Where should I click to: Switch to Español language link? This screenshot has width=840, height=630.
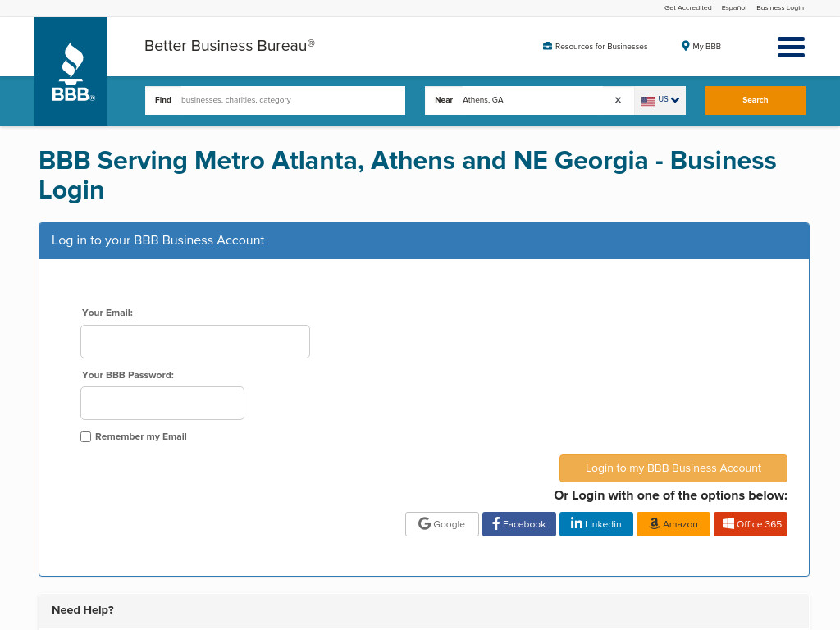734,7
